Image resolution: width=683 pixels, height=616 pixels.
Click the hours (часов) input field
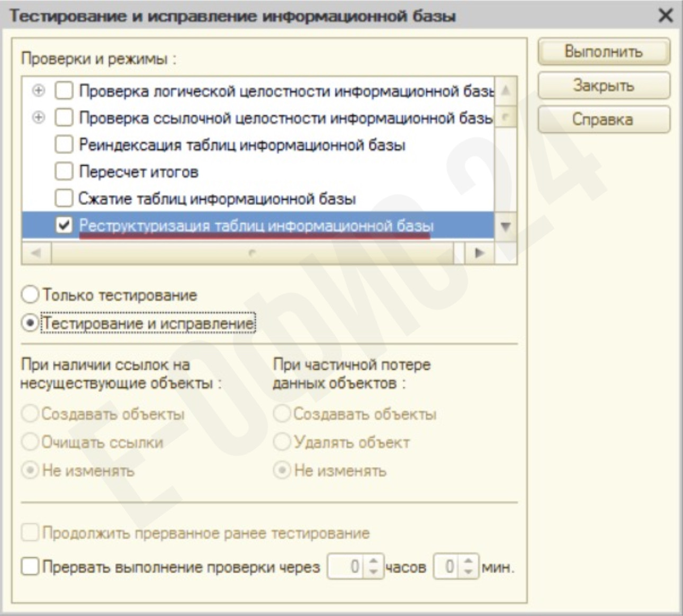[347, 567]
